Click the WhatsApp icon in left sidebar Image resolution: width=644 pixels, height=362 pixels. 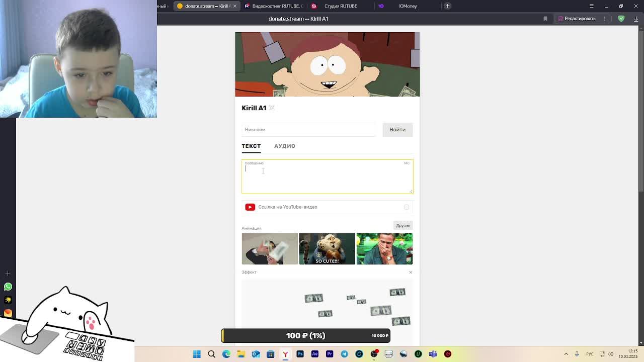(8, 287)
